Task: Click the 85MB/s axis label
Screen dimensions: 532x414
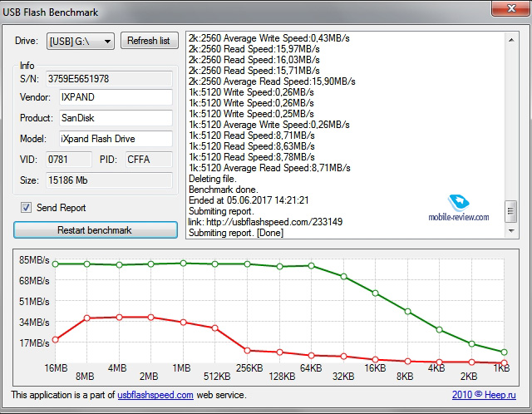Action: 34,260
